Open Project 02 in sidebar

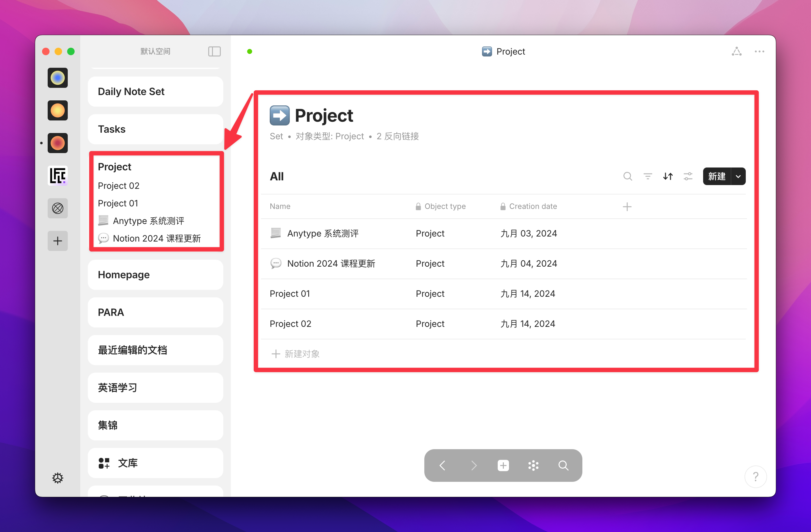click(x=119, y=186)
